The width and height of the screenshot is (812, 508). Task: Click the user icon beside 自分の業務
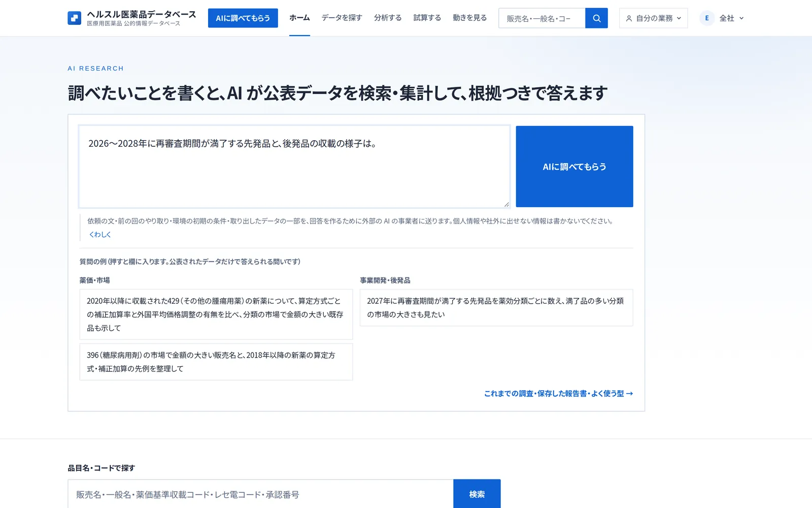629,18
